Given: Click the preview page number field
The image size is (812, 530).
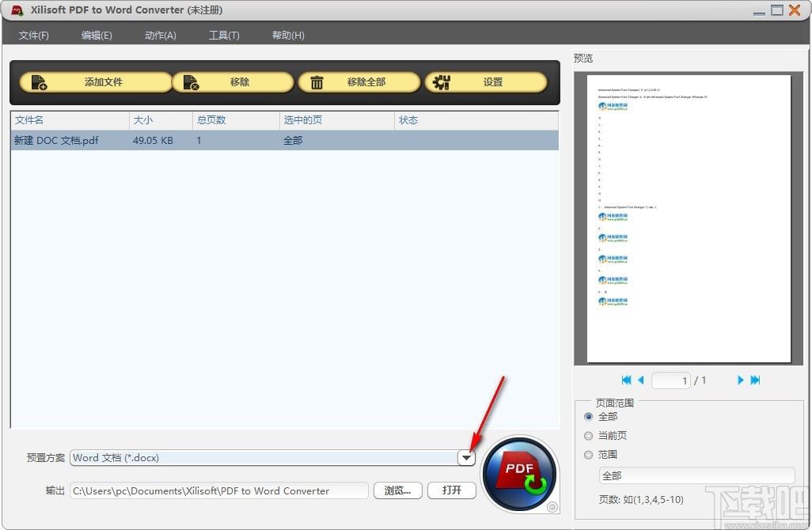Looking at the screenshot, I should click(x=671, y=380).
